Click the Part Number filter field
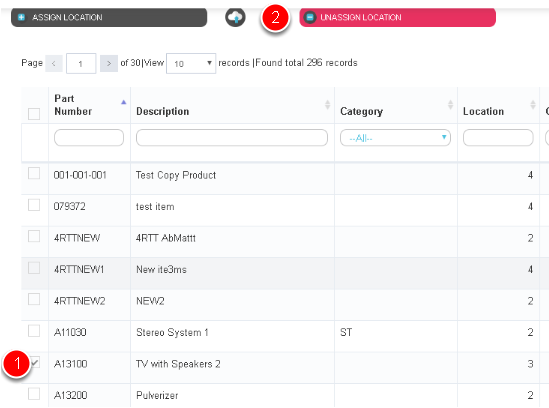Image resolution: width=549 pixels, height=408 pixels. (89, 138)
